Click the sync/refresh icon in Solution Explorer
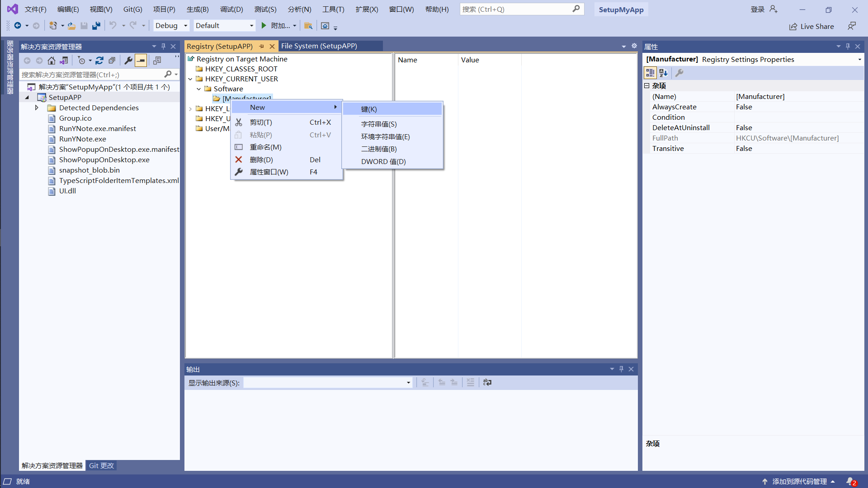 99,61
